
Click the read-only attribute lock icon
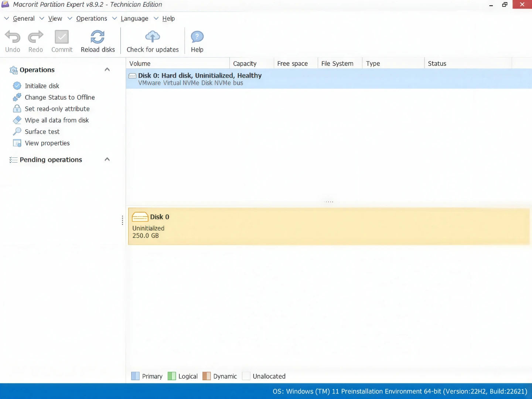pos(17,109)
